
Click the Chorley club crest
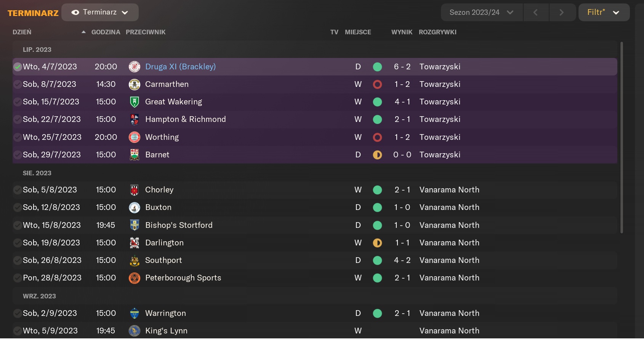tap(135, 190)
